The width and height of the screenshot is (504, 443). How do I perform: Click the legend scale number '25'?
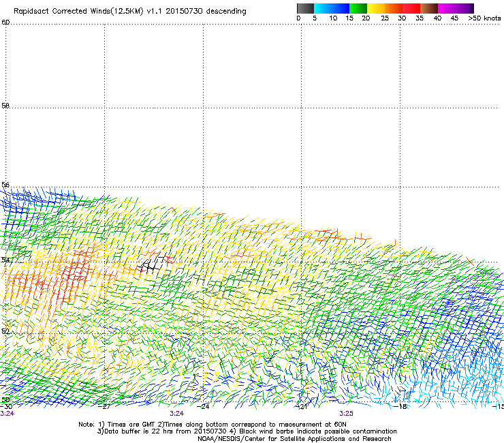385,18
